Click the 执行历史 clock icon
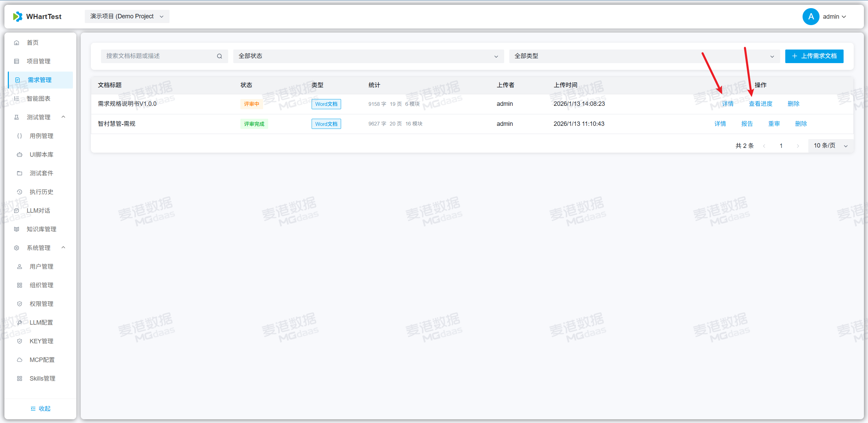Viewport: 868px width, 423px height. coord(20,192)
